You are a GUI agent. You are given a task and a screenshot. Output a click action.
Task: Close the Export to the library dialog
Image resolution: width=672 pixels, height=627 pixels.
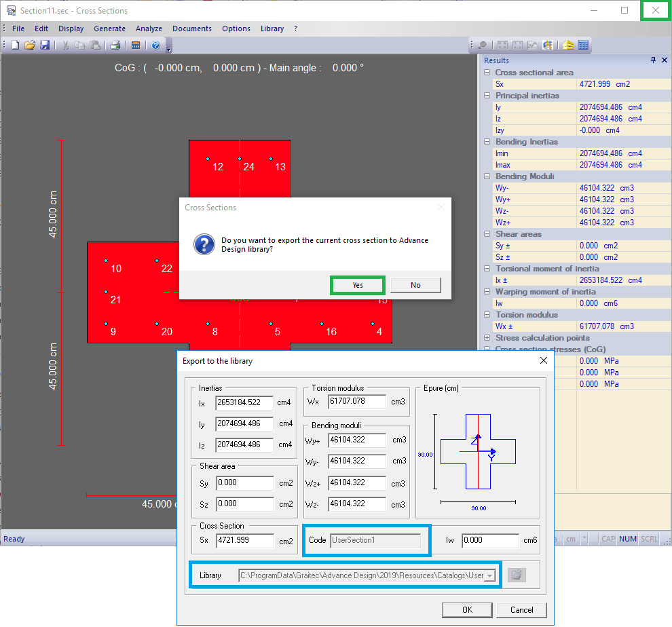(x=542, y=361)
